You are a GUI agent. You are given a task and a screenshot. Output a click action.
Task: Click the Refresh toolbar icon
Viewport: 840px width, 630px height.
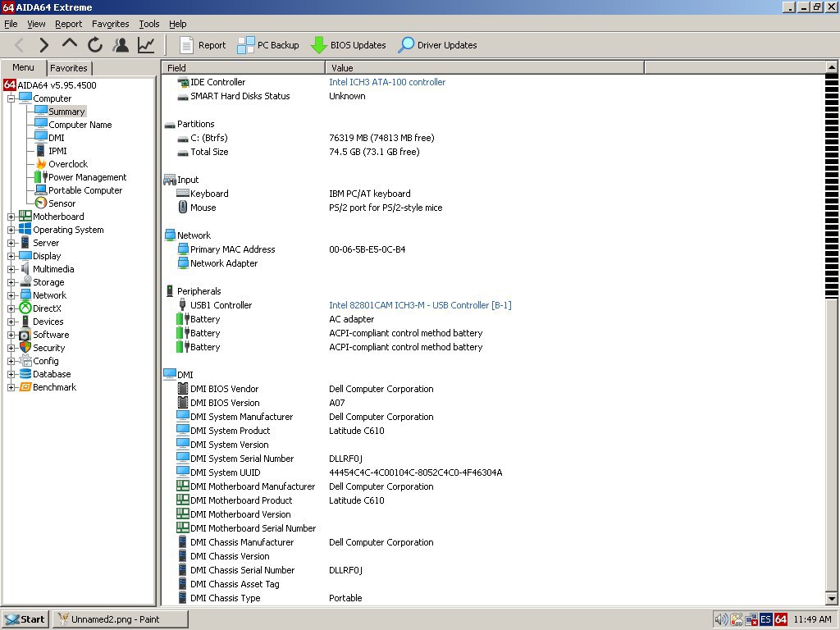95,45
